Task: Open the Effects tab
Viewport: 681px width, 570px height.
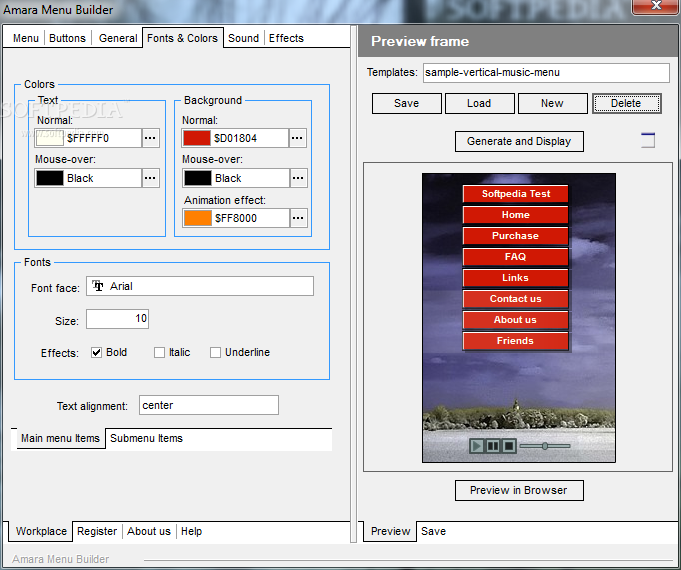Action: [286, 38]
